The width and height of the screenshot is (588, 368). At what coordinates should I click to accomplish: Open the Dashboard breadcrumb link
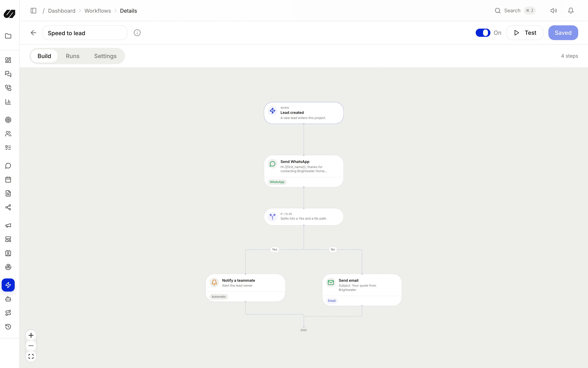[x=62, y=11]
